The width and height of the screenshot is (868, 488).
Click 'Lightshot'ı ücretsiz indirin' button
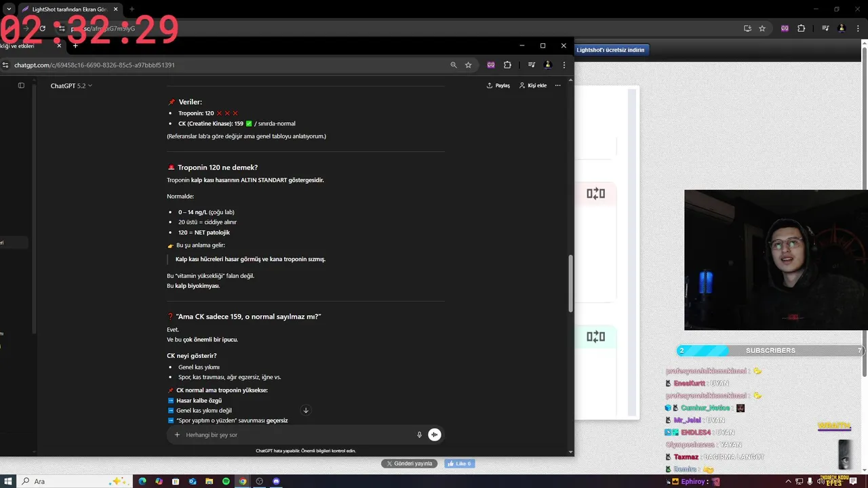click(x=611, y=49)
